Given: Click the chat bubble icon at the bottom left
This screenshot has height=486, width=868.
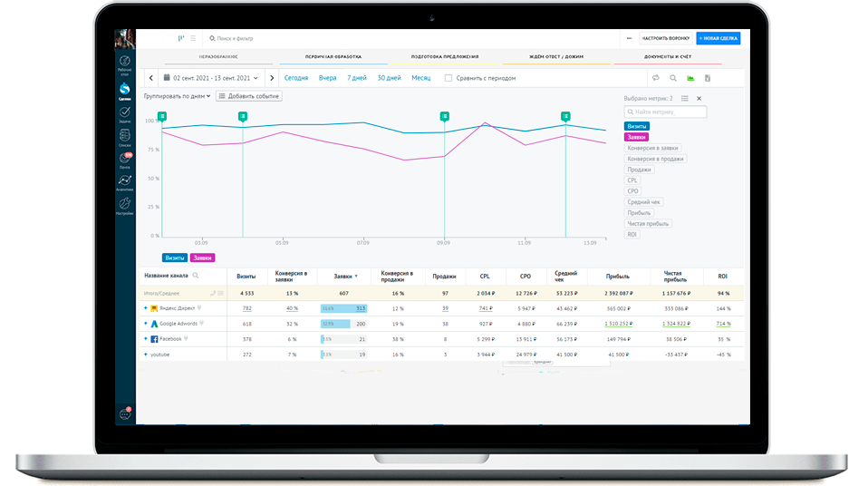Looking at the screenshot, I should click(125, 413).
